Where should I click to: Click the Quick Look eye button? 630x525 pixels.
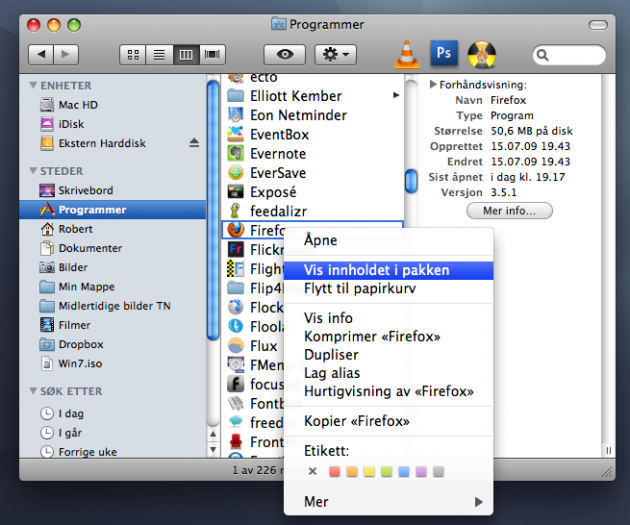click(285, 54)
